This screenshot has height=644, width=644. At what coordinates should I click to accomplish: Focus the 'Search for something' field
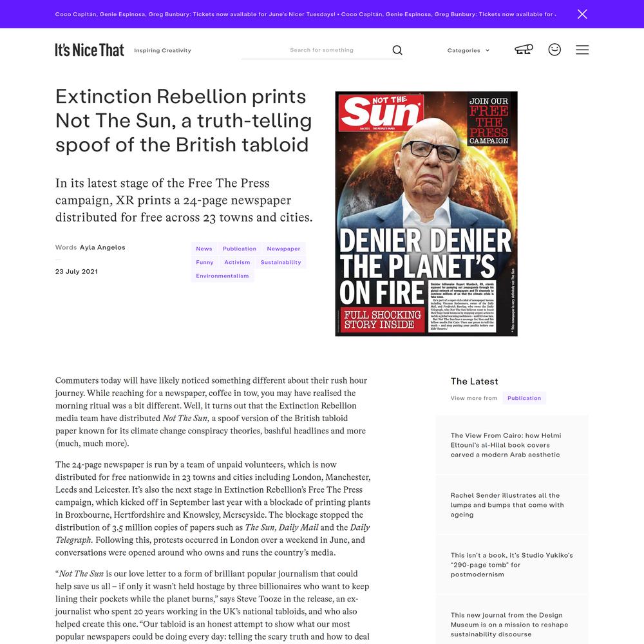pyautogui.click(x=321, y=50)
